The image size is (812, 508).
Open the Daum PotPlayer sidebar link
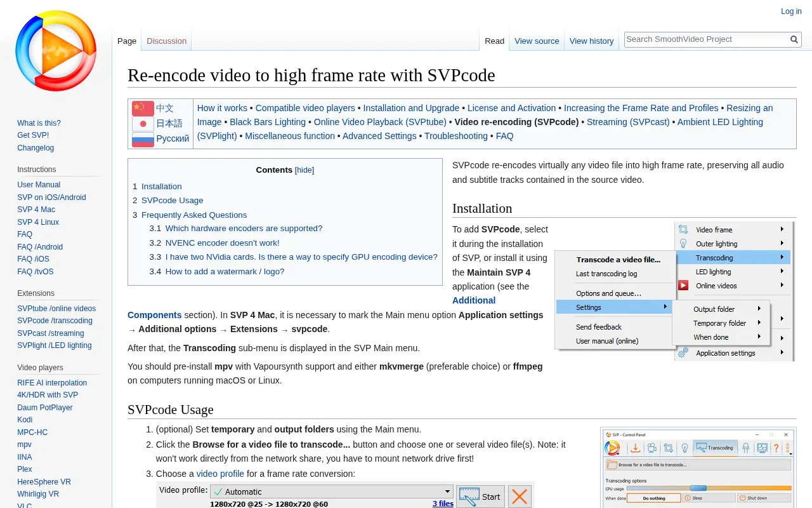[x=45, y=408]
